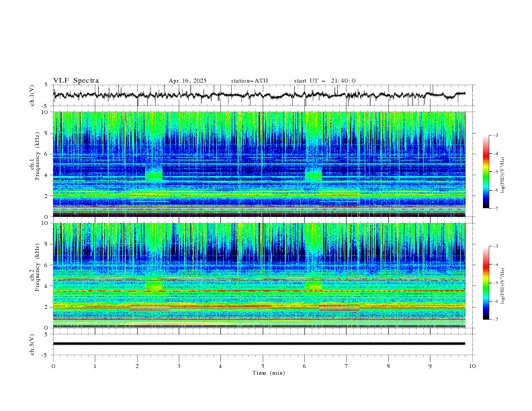Click the "9" tick on the time axis
Screen dimensions: 532x411
(430, 366)
